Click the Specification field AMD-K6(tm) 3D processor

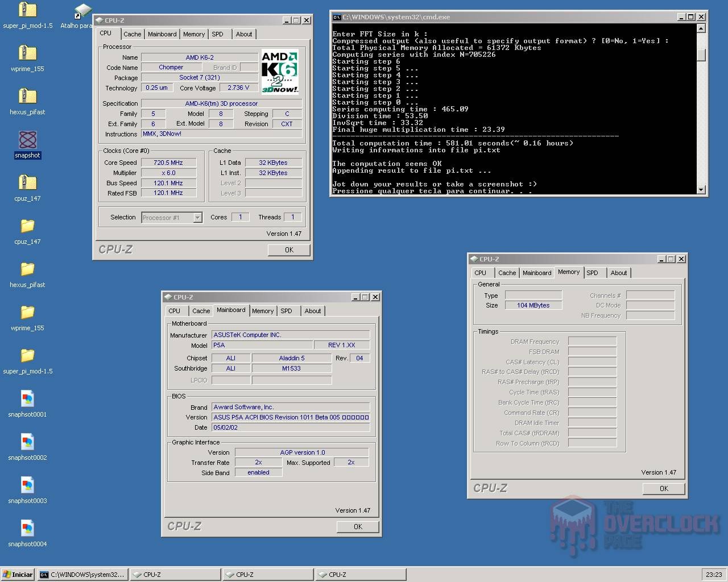pyautogui.click(x=221, y=104)
